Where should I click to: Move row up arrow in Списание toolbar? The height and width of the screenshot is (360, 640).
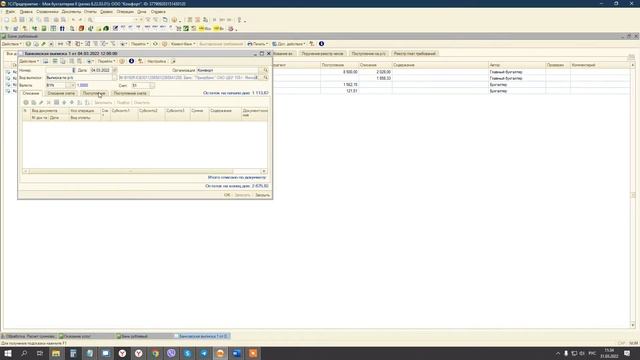click(x=64, y=102)
